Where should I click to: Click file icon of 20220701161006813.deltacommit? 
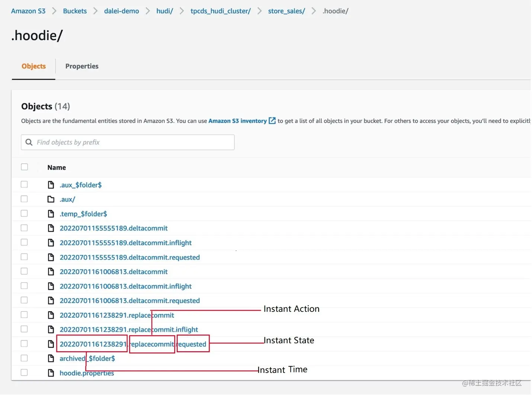pyautogui.click(x=51, y=272)
